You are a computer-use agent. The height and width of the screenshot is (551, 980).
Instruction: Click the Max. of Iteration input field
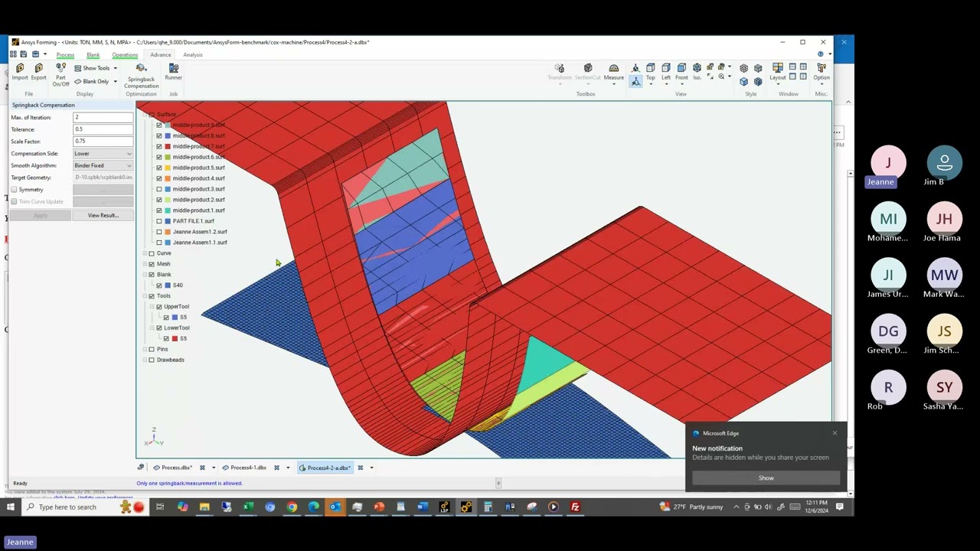(x=103, y=117)
